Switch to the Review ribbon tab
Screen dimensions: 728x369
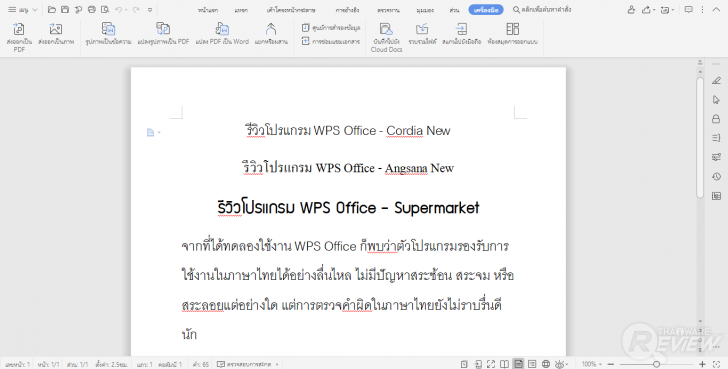[x=388, y=10]
